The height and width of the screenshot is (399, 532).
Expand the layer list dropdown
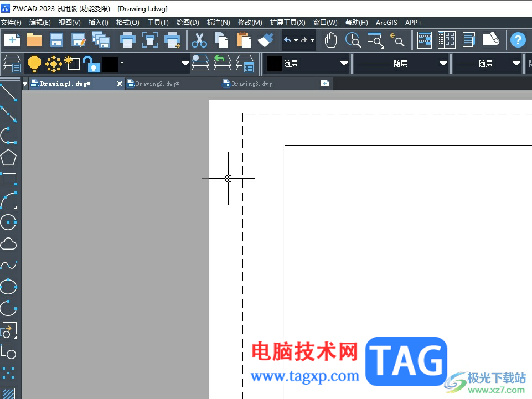185,64
